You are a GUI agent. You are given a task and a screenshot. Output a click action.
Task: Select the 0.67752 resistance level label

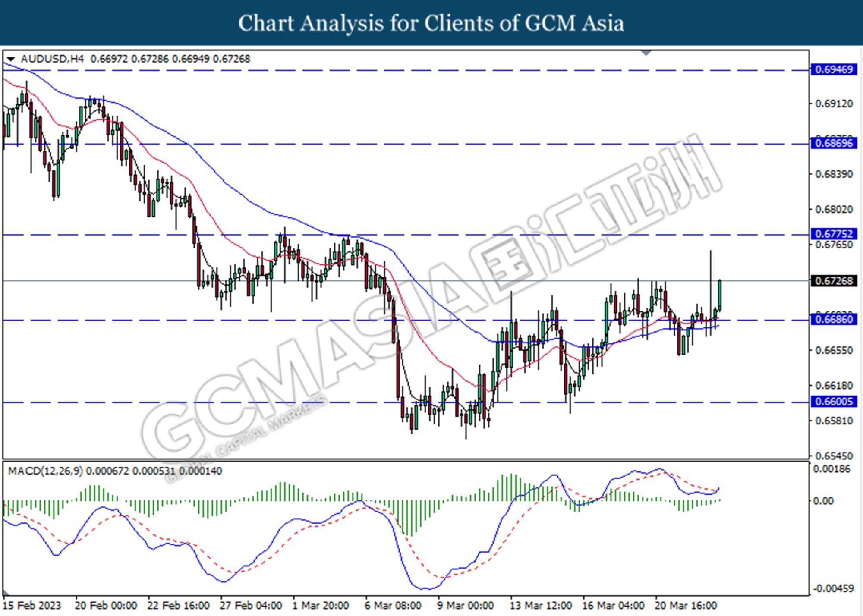[834, 234]
